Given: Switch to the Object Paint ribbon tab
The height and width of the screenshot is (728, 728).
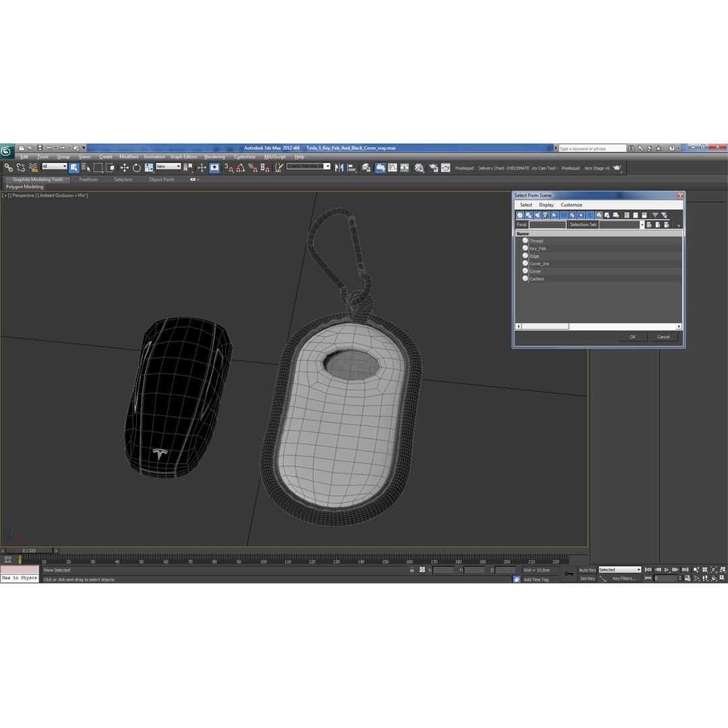Looking at the screenshot, I should 161,180.
